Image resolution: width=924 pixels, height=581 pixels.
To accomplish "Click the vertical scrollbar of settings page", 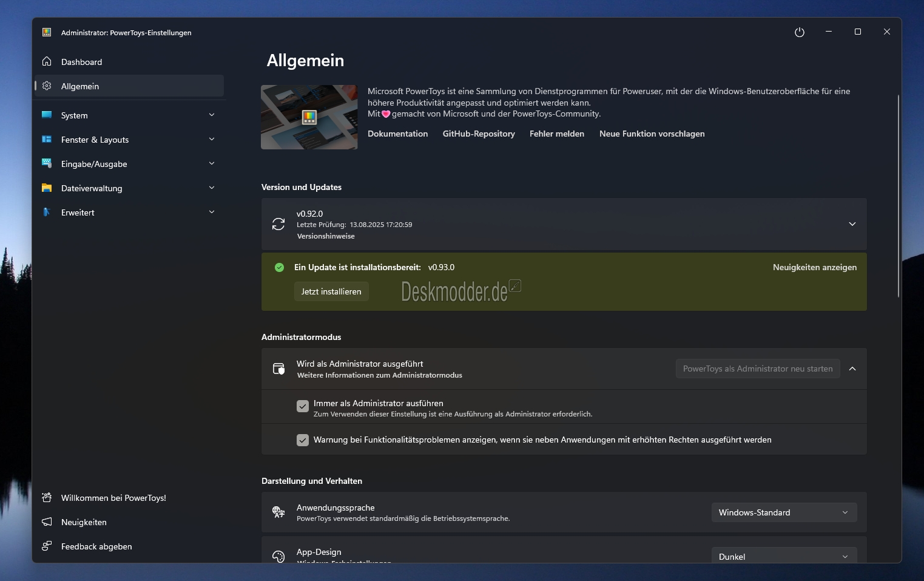I will pyautogui.click(x=898, y=195).
